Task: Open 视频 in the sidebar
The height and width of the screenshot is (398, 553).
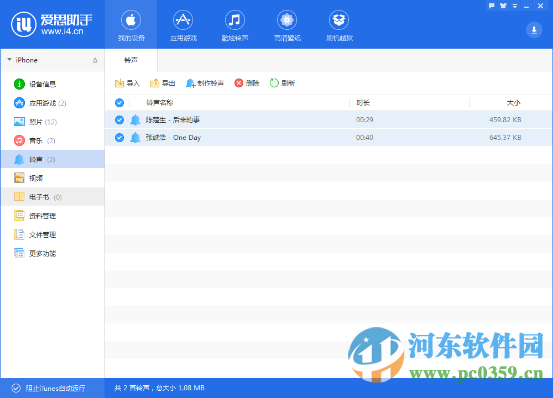Action: click(x=53, y=178)
